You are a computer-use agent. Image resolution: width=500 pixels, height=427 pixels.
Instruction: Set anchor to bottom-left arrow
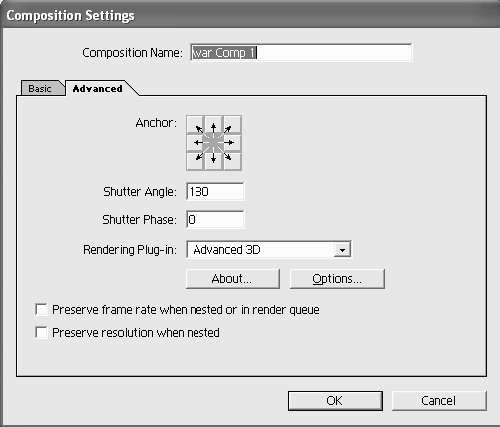(195, 161)
